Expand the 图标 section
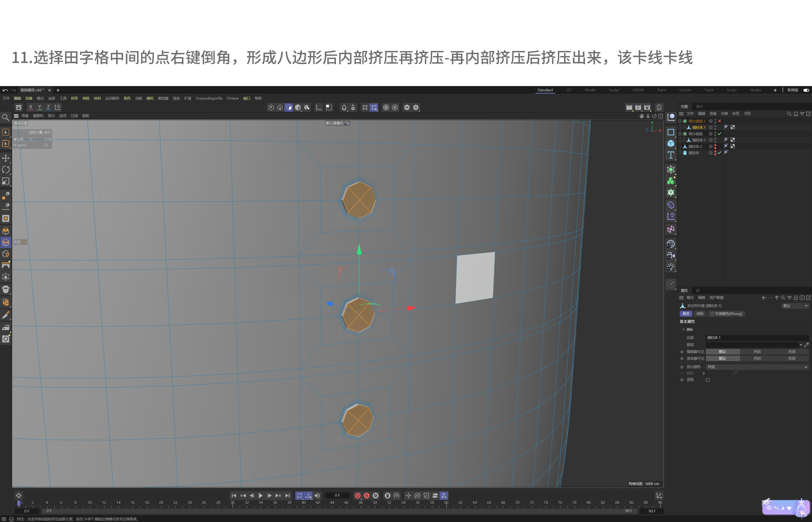This screenshot has height=522, width=812. [x=683, y=329]
